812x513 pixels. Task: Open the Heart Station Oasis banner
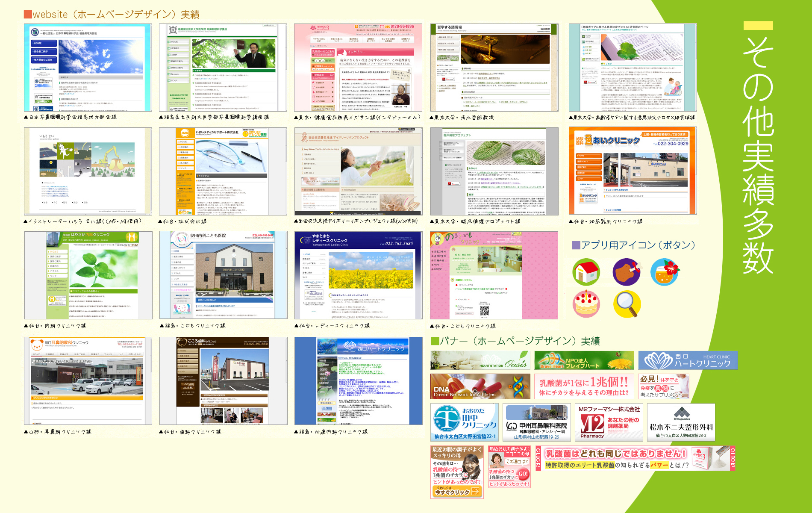480,360
